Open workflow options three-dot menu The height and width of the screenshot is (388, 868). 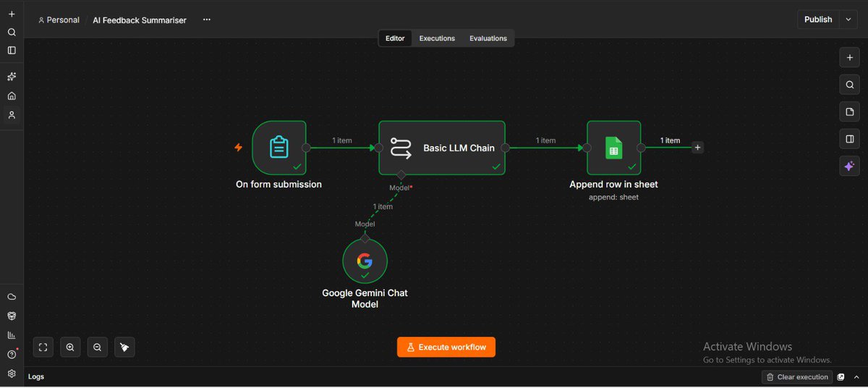point(207,20)
